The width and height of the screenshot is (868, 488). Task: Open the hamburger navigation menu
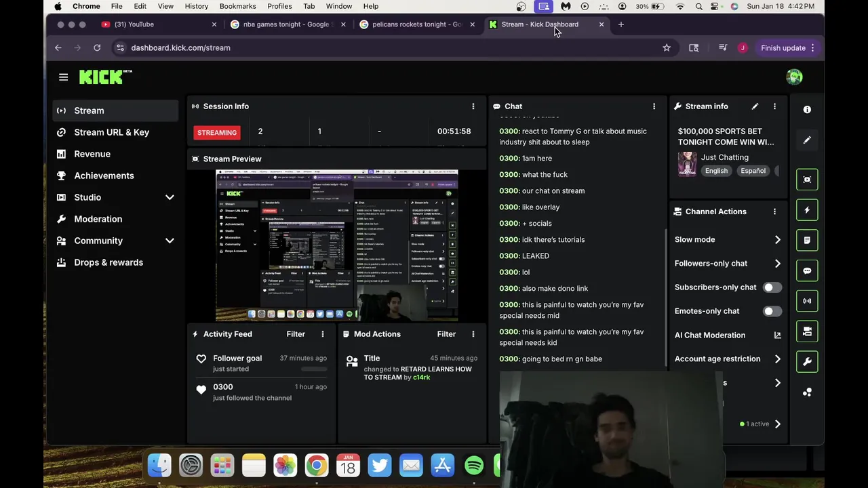63,77
